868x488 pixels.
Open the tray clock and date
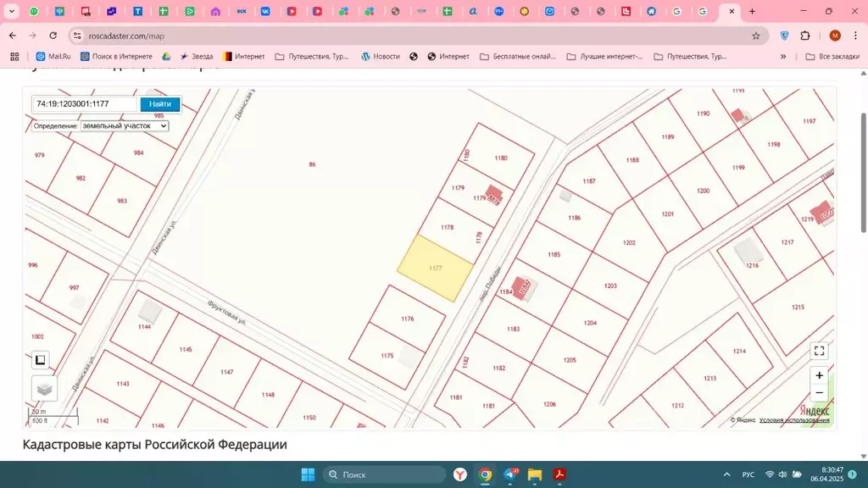pyautogui.click(x=827, y=474)
